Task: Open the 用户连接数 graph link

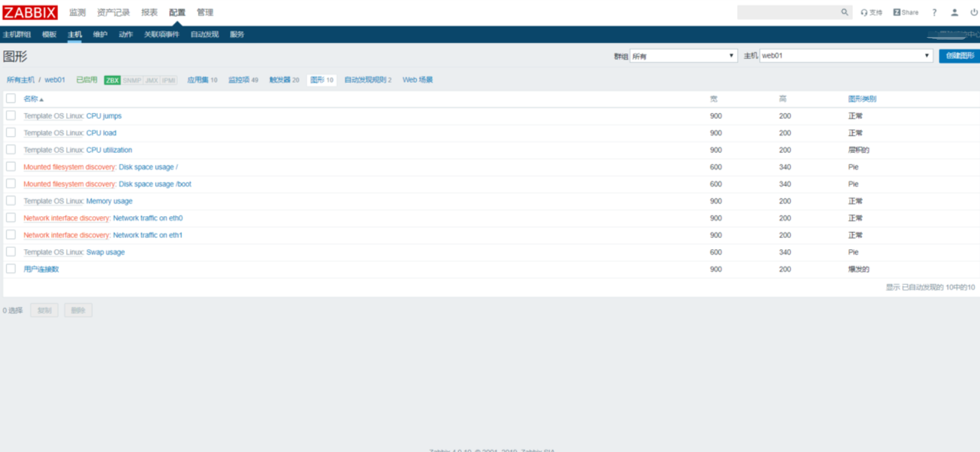Action: 41,269
